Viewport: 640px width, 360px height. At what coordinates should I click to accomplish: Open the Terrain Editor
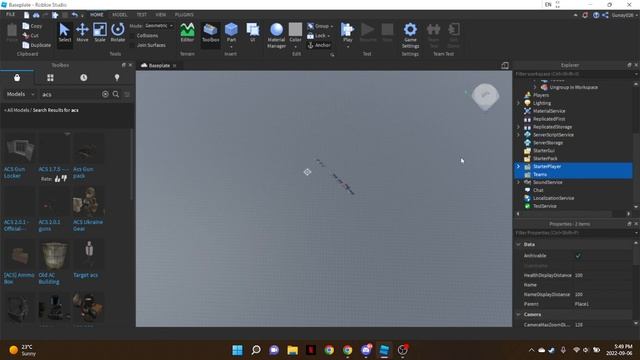(187, 33)
